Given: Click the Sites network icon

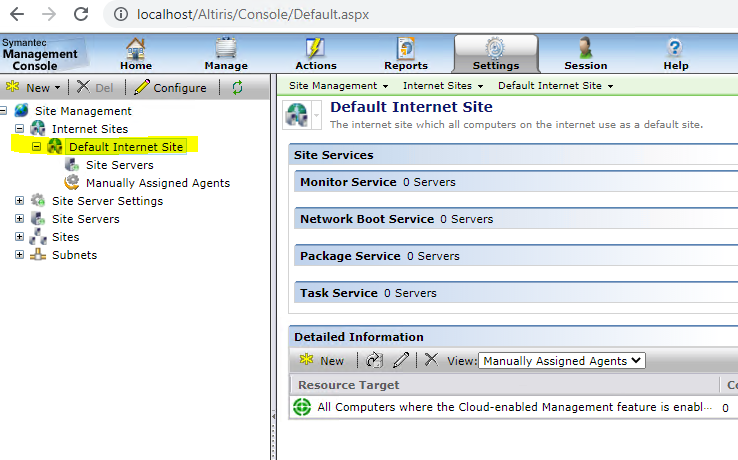Looking at the screenshot, I should click(x=38, y=236).
